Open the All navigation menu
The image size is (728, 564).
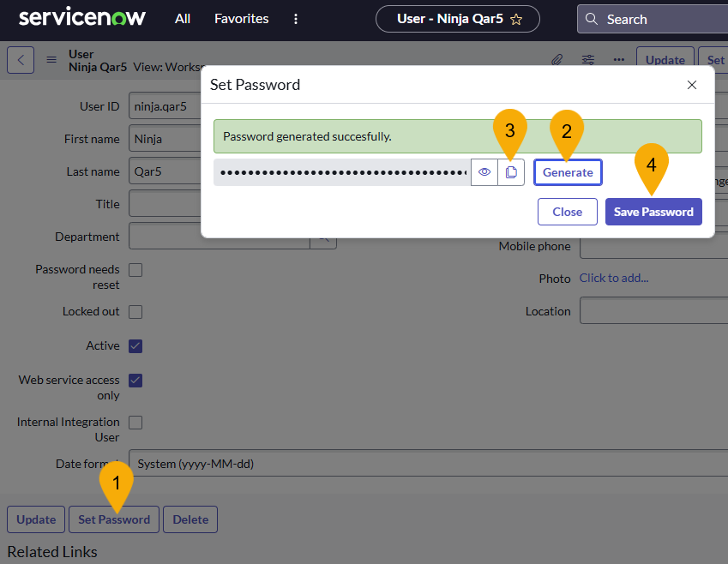(182, 18)
